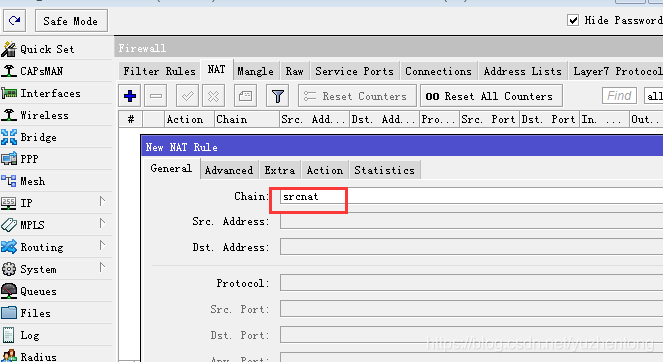Open PPP menu entry
Screen dimensions: 663x362
point(20,159)
